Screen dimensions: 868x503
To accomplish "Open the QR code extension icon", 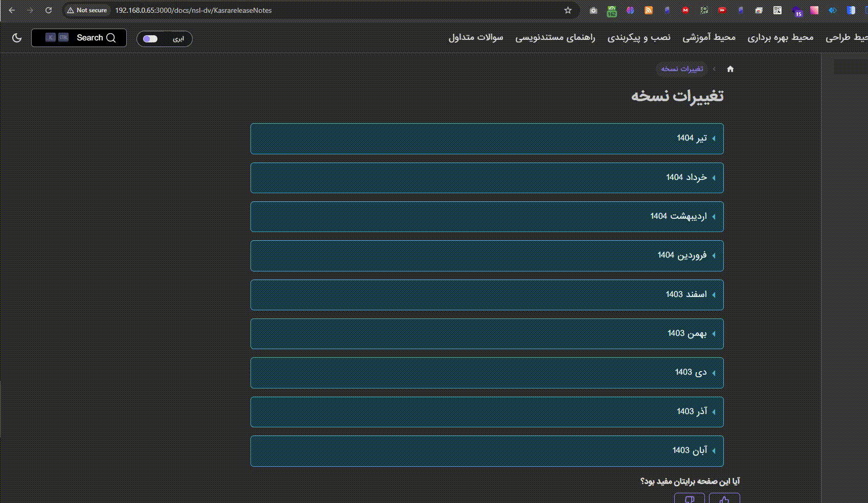I will click(x=778, y=10).
